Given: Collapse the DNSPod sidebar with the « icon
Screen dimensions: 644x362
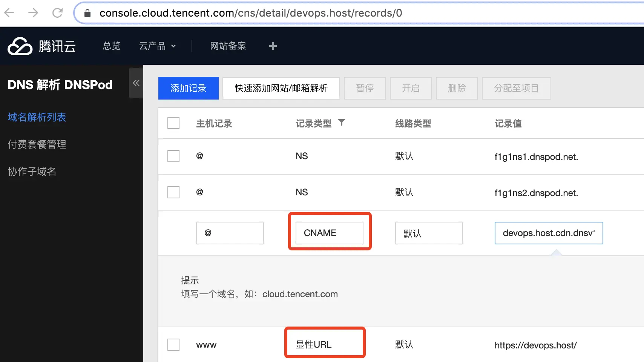Looking at the screenshot, I should click(x=136, y=83).
